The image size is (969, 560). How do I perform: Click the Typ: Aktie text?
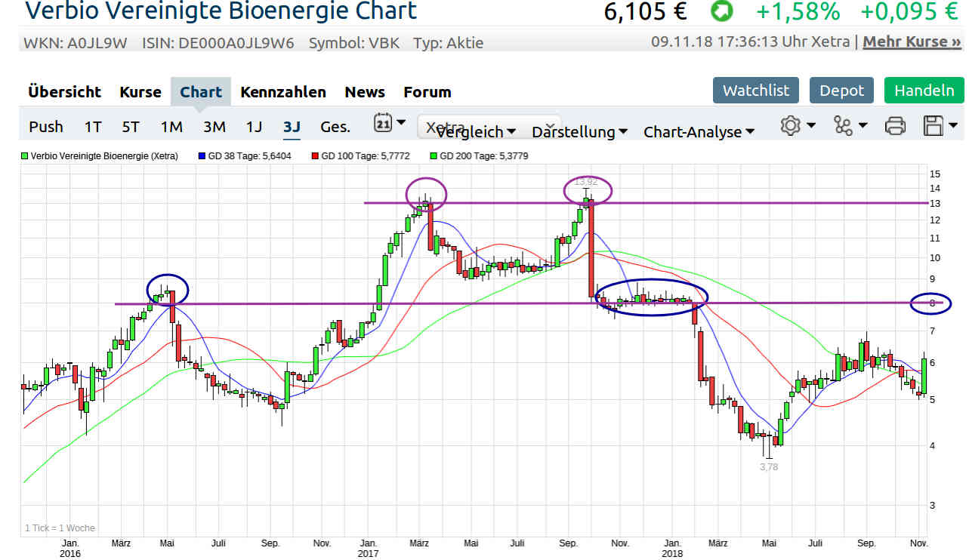[449, 43]
